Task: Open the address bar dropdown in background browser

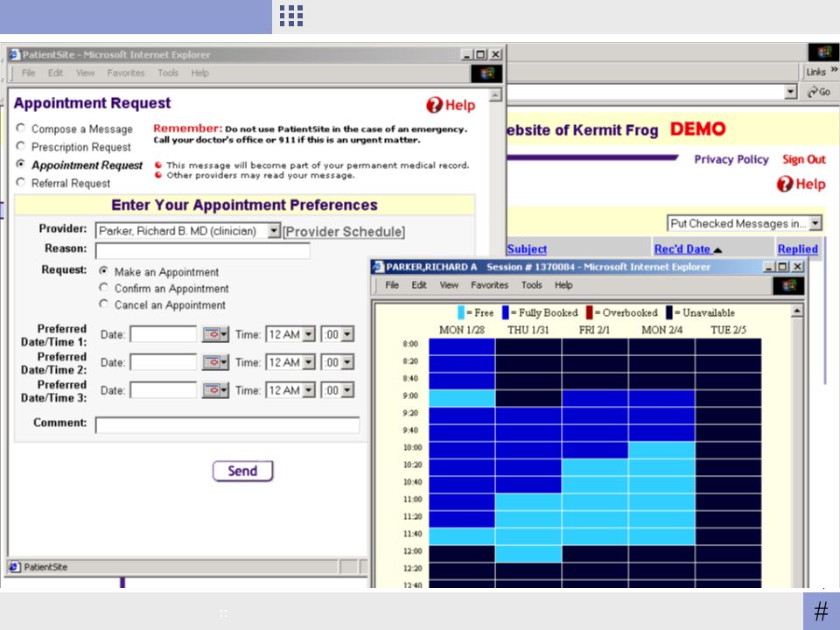Action: [x=791, y=92]
